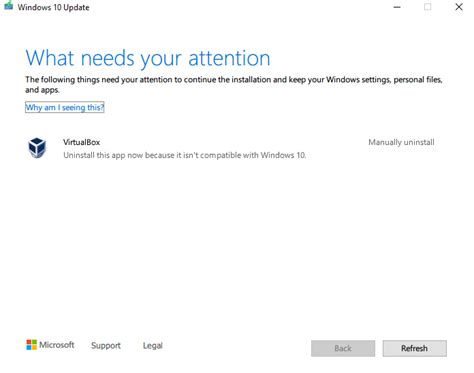Viewport: 474px width, 373px height.
Task: Minimize the Windows 10 Update window
Action: 397,7
